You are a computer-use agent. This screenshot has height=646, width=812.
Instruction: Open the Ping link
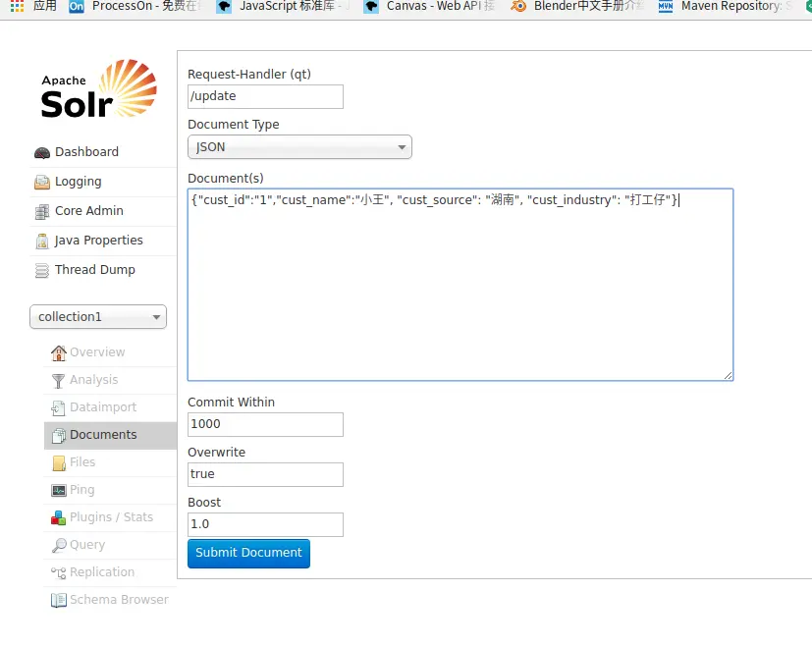coord(81,490)
